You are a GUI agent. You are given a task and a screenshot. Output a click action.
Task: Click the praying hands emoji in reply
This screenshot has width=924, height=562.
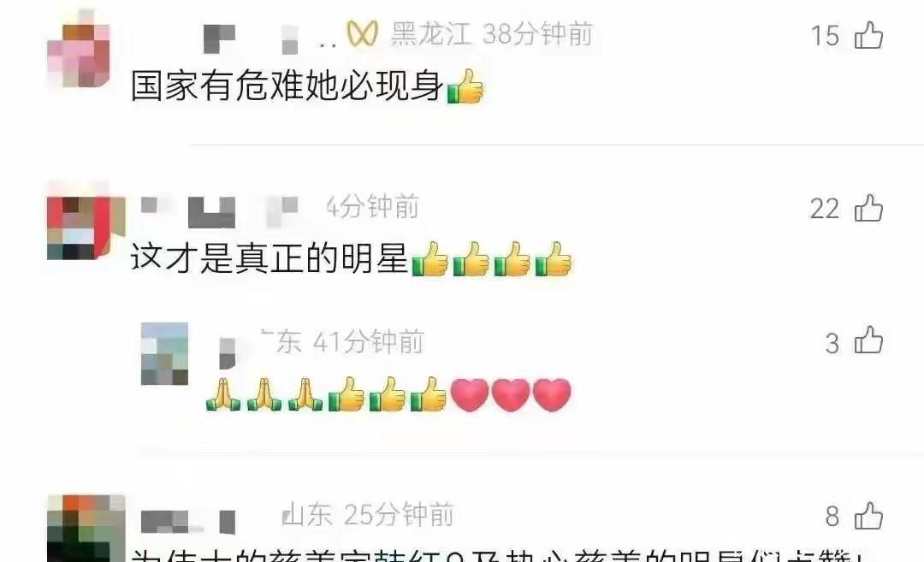[x=264, y=394]
